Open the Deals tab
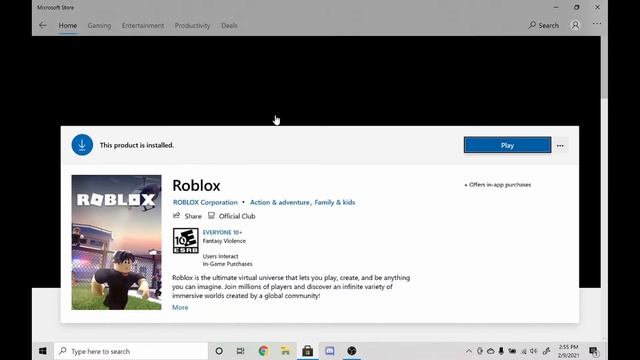The height and width of the screenshot is (360, 640). [229, 25]
